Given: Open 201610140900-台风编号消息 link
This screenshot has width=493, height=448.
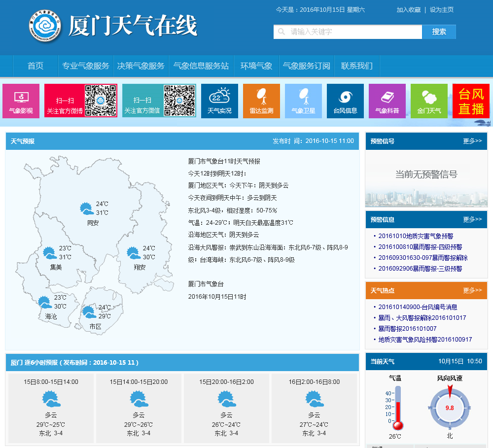Looking at the screenshot, I should (418, 307).
